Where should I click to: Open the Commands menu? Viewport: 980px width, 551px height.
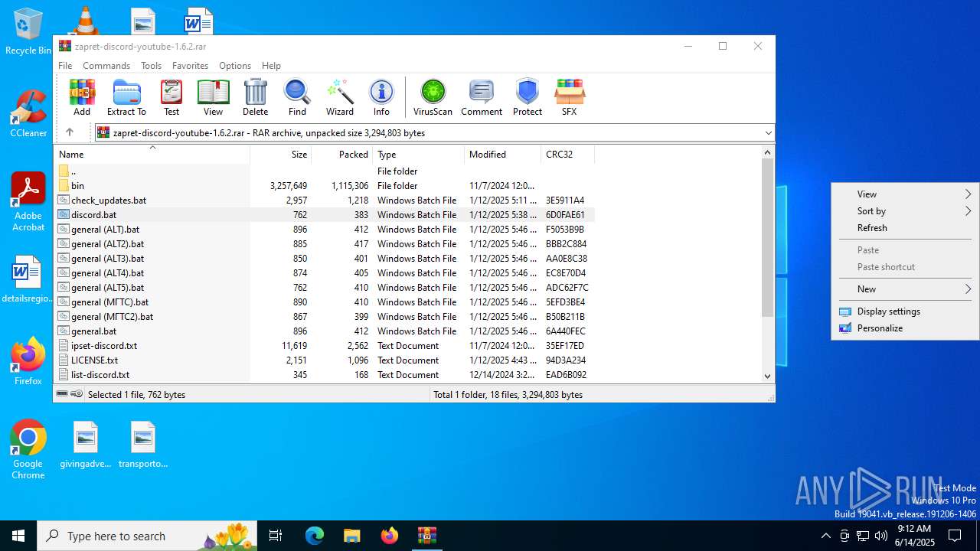coord(106,66)
